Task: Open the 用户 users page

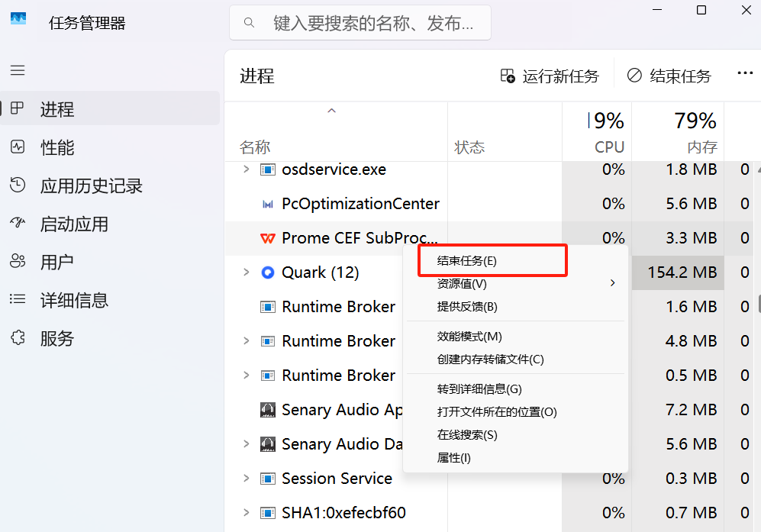Action: click(57, 262)
